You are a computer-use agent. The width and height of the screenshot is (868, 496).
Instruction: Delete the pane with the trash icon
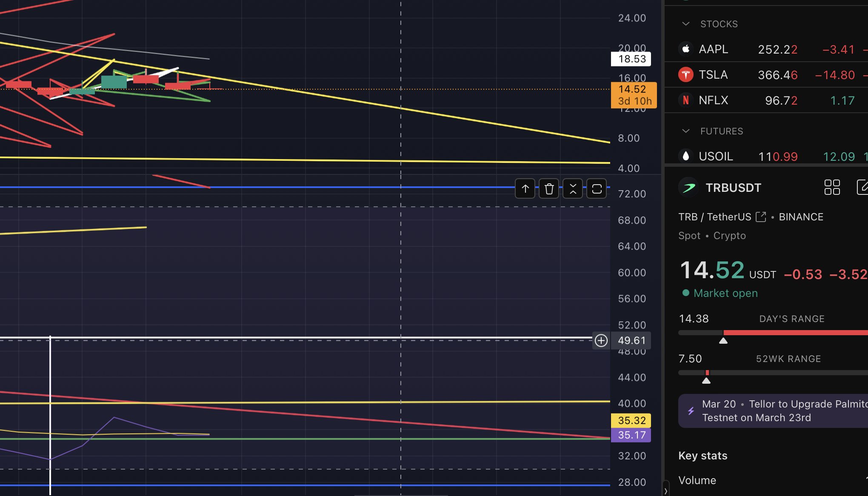(x=549, y=189)
